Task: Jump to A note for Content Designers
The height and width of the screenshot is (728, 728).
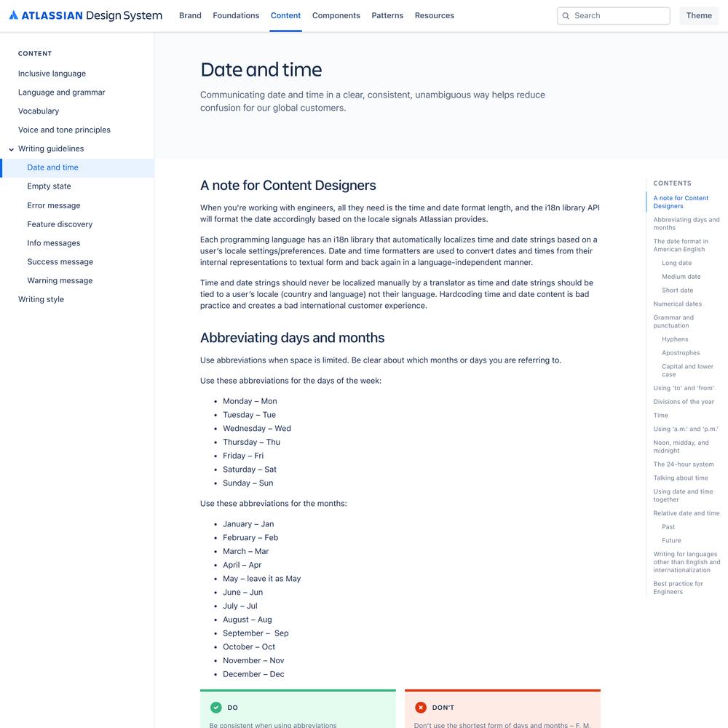Action: coord(681,202)
